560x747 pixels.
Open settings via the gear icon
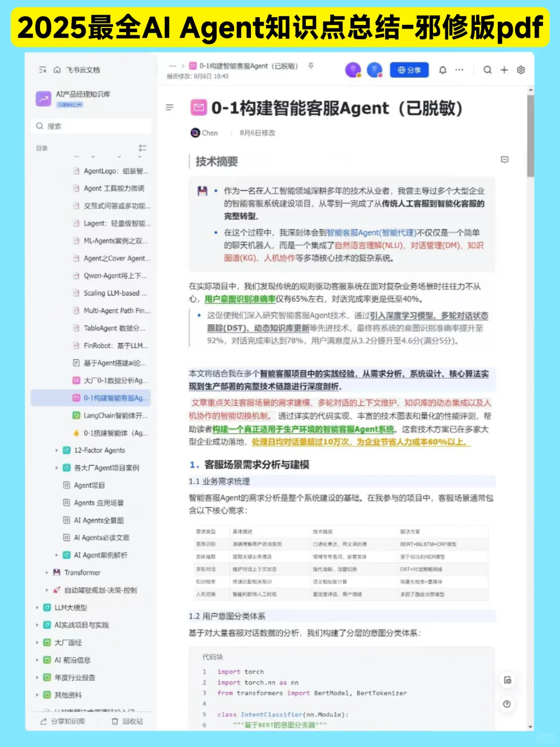[521, 70]
